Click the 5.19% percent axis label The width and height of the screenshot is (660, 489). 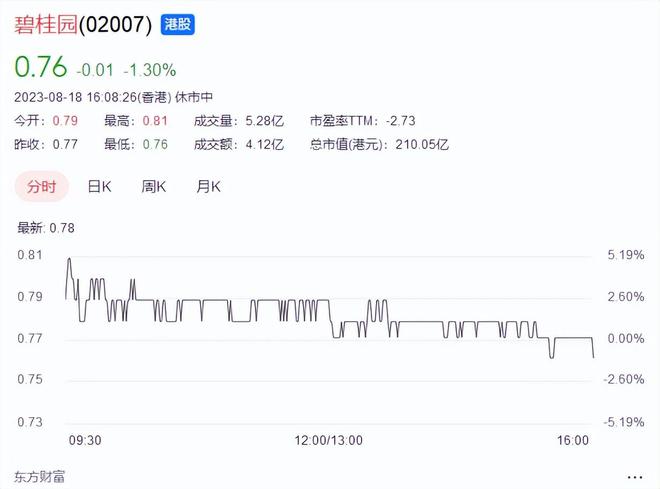(x=625, y=255)
